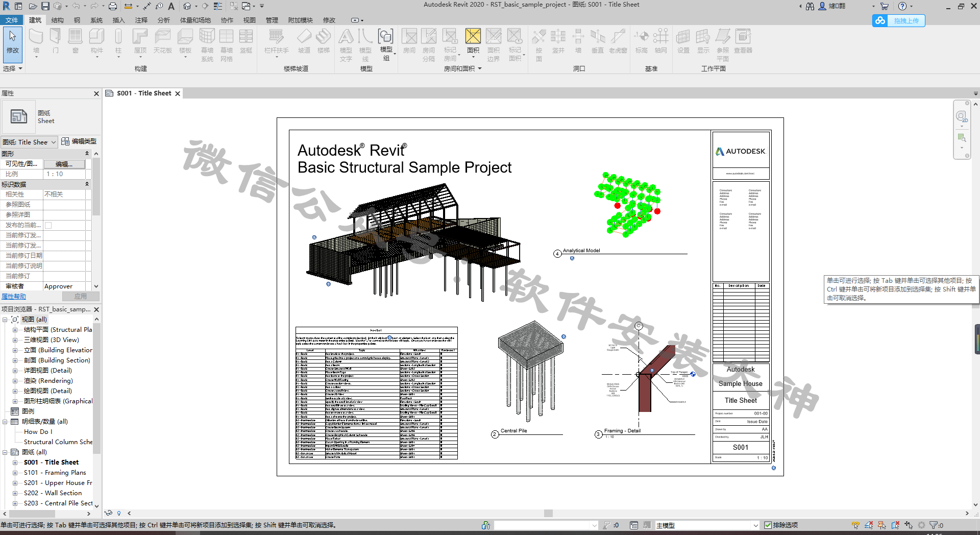
Task: Click the cloud upload icon 拖拽上传
Action: [x=880, y=20]
